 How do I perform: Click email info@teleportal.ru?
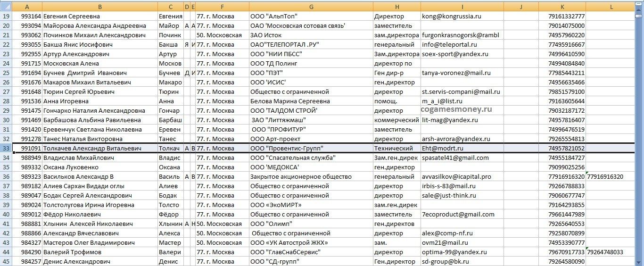[x=462, y=44]
